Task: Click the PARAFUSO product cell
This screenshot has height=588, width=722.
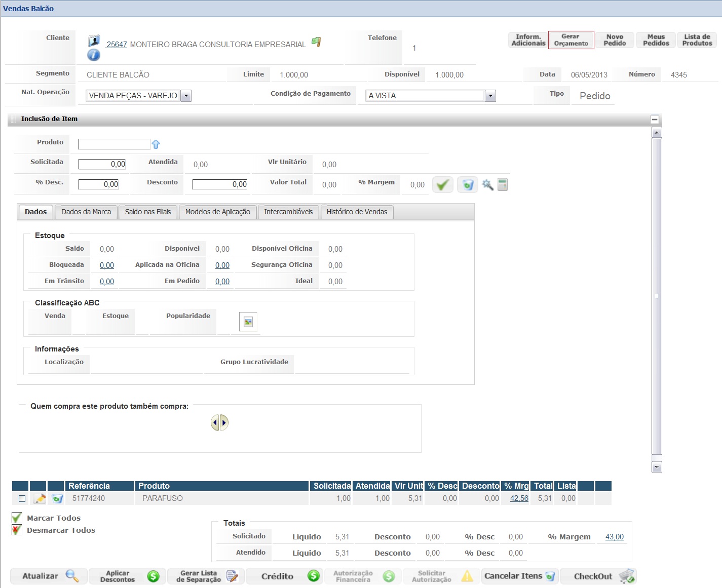Action: pos(222,498)
